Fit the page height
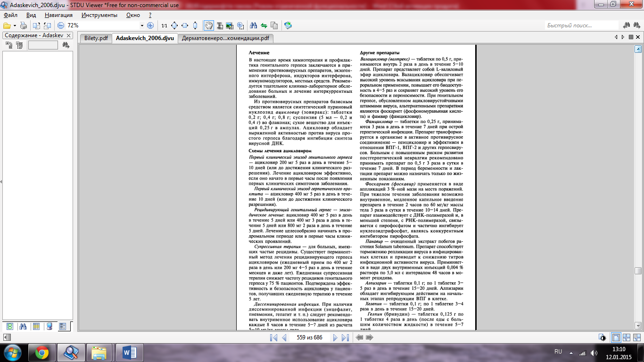The height and width of the screenshot is (362, 644). pos(195,25)
